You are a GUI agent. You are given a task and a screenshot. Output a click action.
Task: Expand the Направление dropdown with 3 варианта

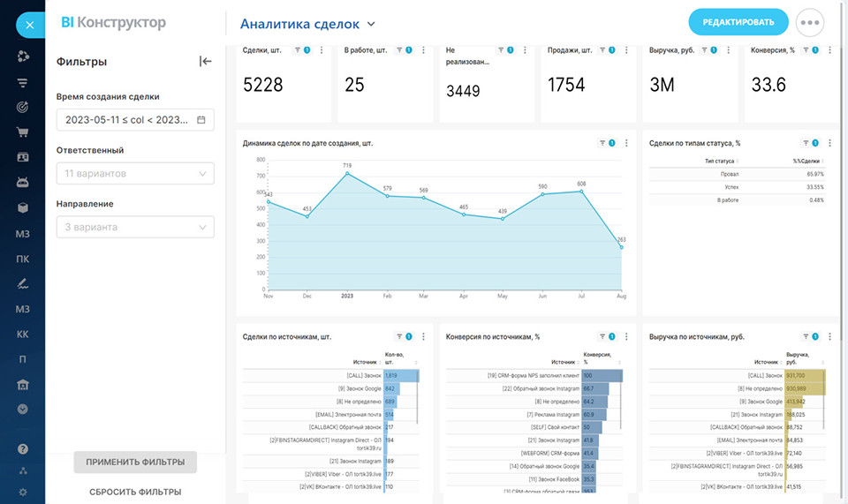(x=135, y=227)
